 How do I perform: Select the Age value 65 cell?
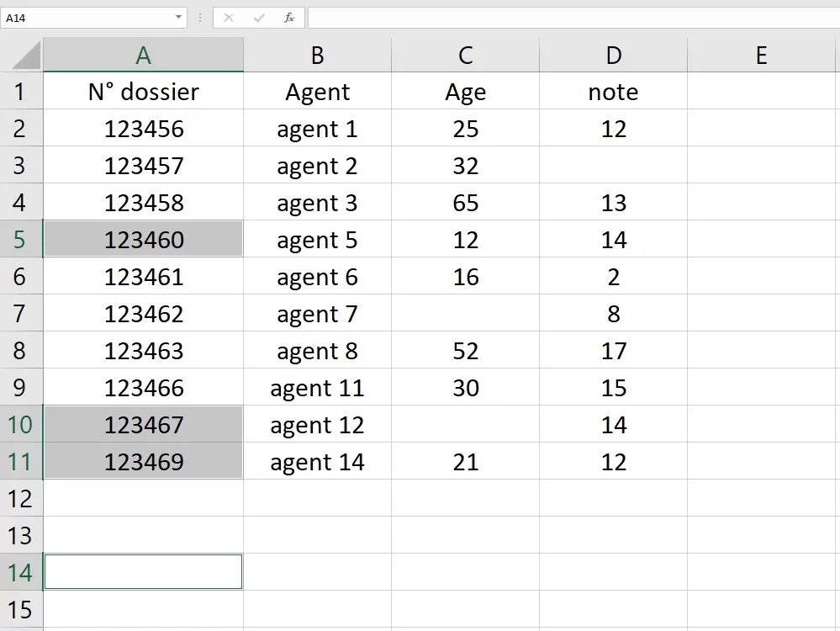pos(466,202)
